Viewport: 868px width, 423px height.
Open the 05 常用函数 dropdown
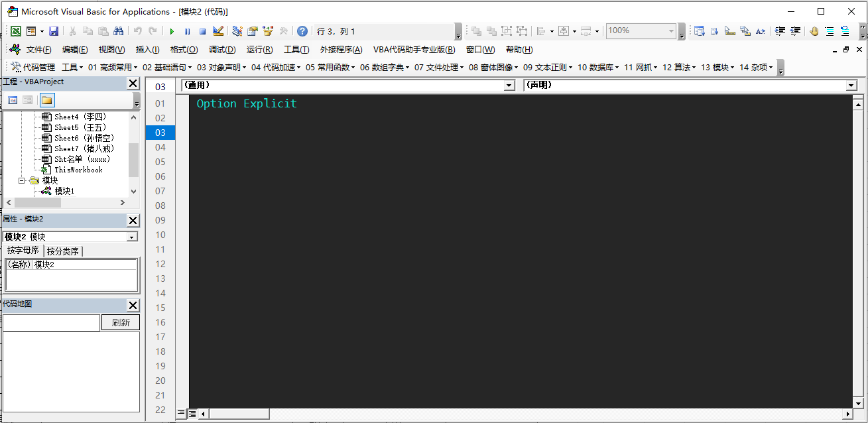330,67
